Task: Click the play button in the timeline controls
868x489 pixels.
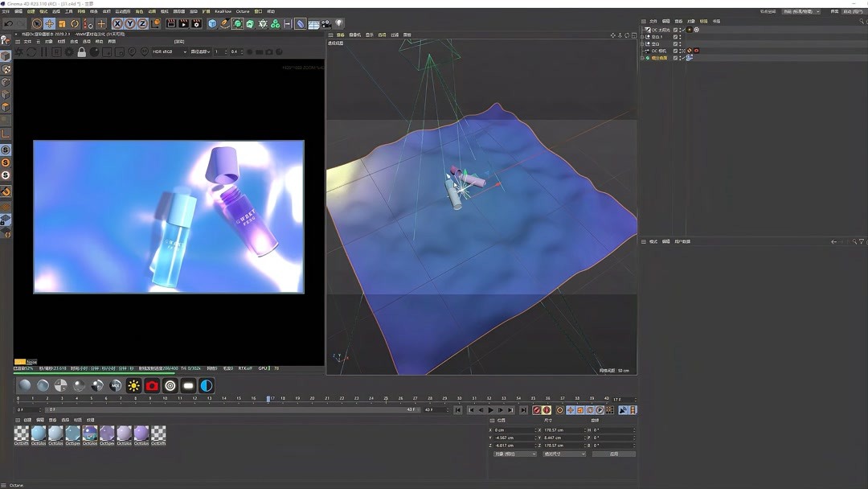Action: (490, 409)
